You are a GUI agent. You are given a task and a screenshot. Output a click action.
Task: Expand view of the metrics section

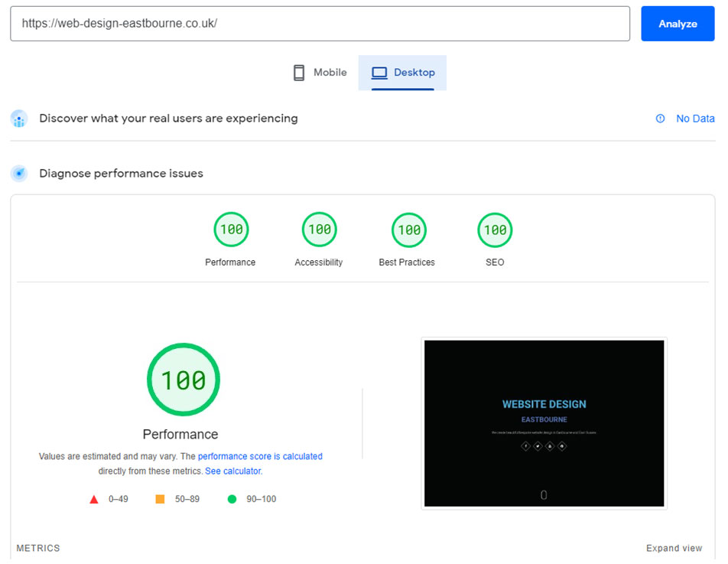pyautogui.click(x=673, y=548)
